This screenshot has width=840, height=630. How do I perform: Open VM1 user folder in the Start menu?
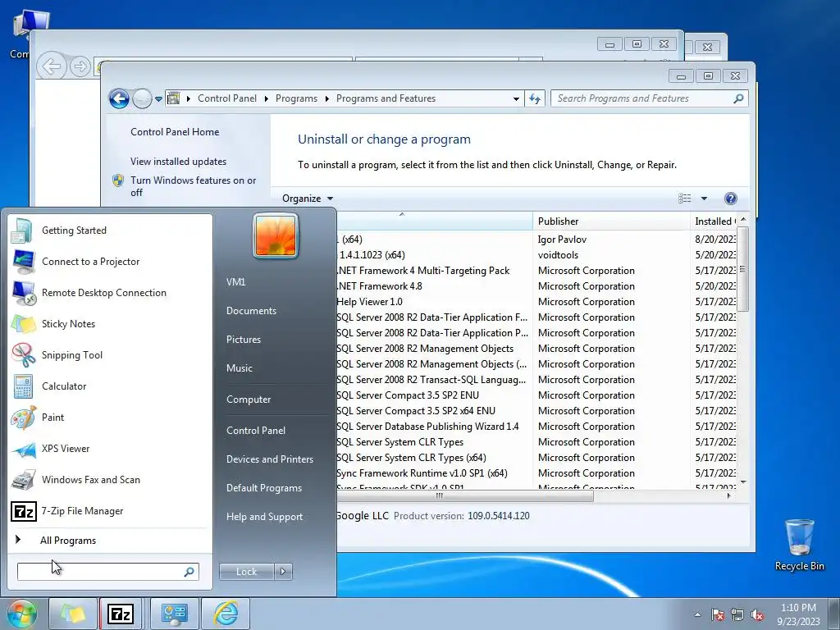tap(235, 282)
